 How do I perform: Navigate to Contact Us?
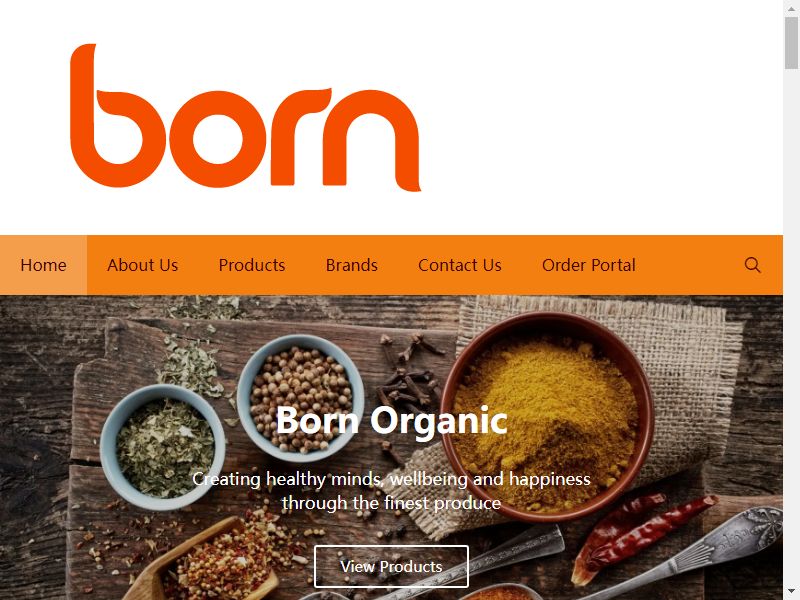pyautogui.click(x=460, y=265)
